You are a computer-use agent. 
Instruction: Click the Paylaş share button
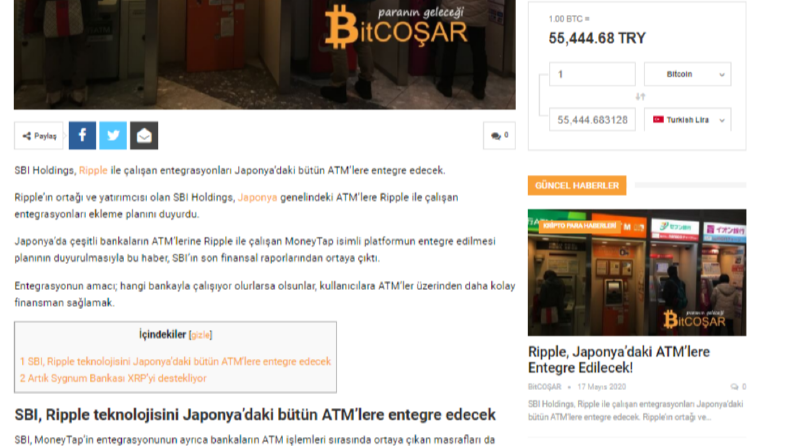(39, 136)
